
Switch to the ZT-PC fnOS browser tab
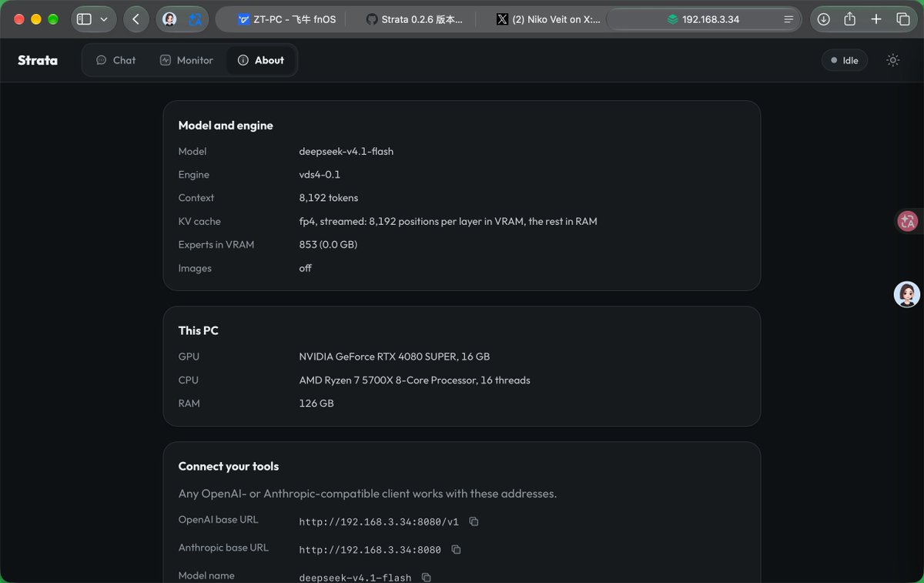point(286,19)
